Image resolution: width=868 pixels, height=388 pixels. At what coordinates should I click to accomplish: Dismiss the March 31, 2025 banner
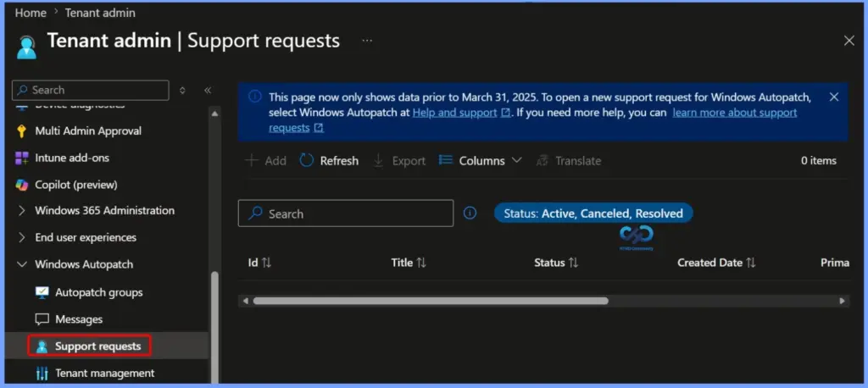pos(834,97)
